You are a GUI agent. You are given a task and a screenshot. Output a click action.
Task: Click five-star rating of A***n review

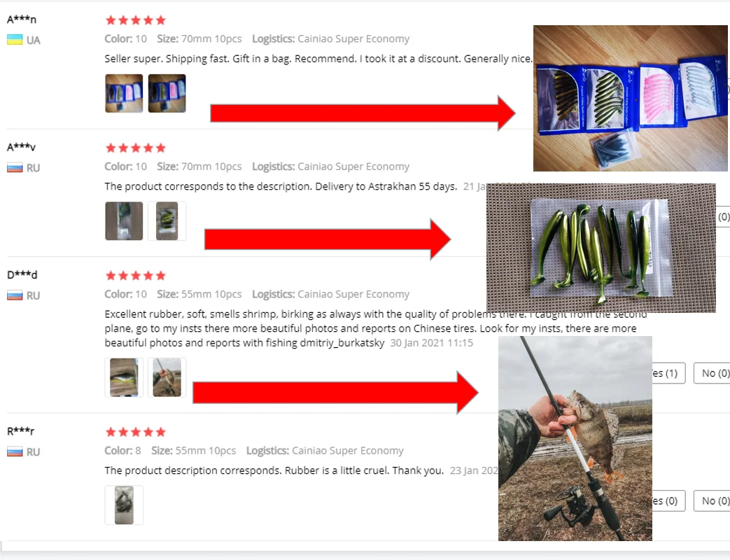pos(136,20)
